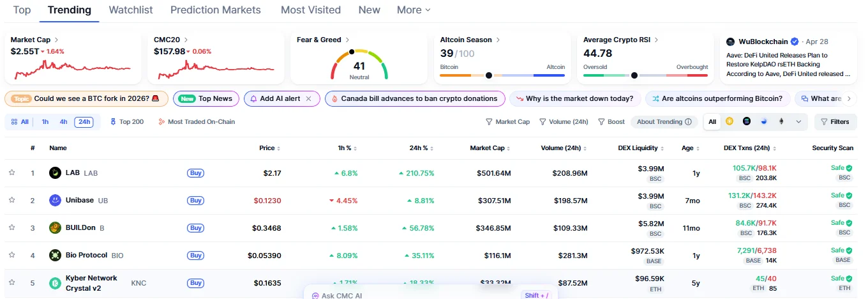Toggle the Boost filter

point(611,121)
